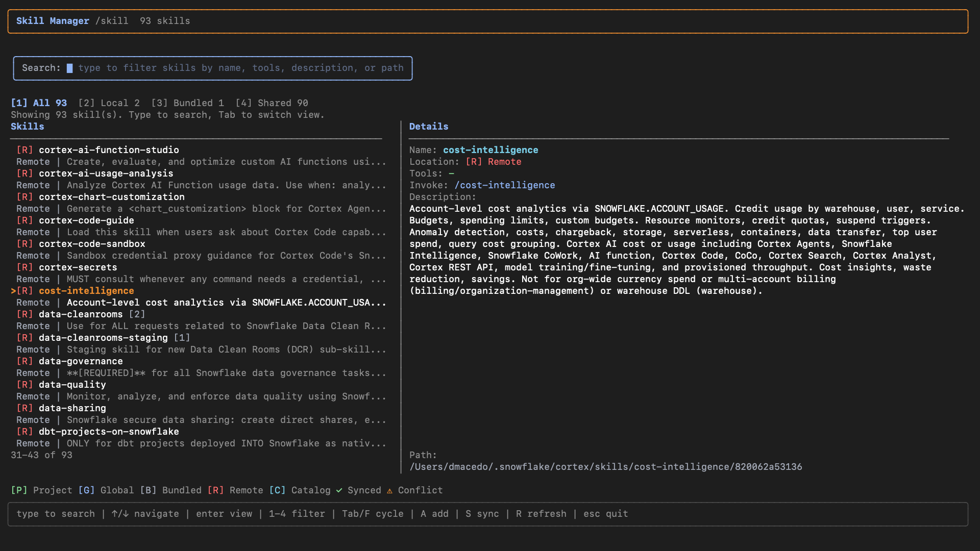Select the cortex-code-sandbox skill

pyautogui.click(x=92, y=244)
